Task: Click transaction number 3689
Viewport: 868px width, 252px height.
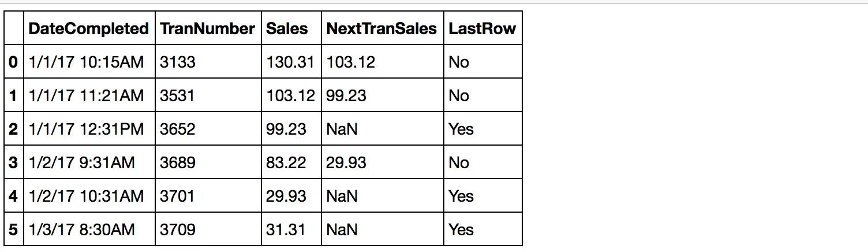Action: click(177, 162)
